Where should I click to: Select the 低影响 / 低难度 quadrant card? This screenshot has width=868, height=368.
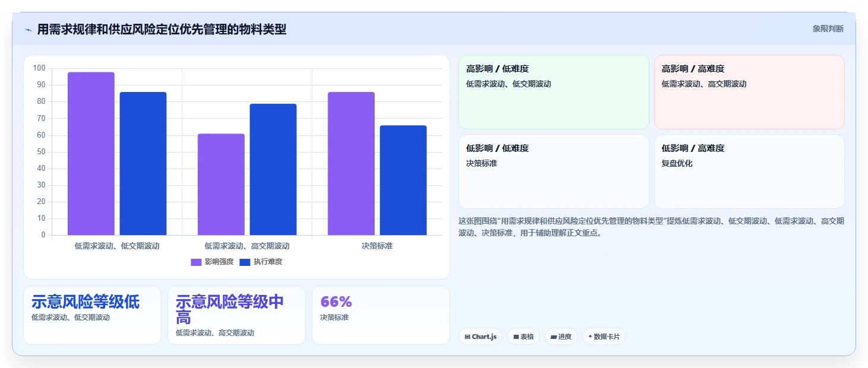coord(554,172)
